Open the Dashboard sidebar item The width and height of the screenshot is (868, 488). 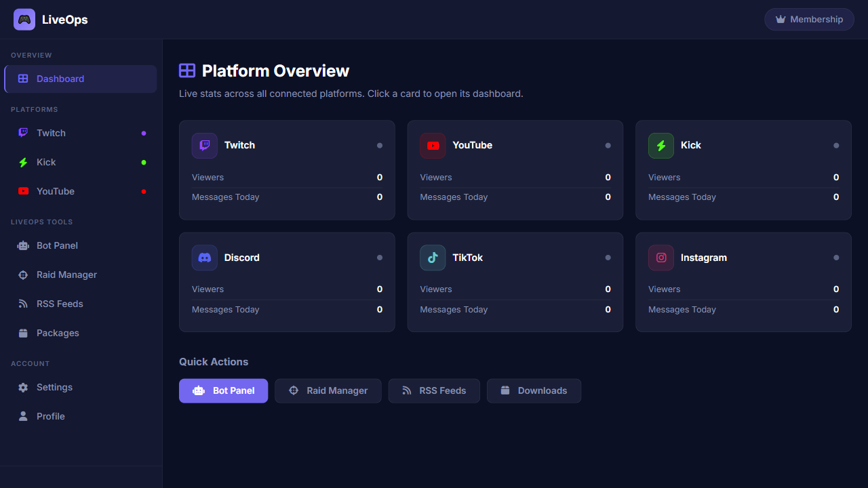[x=81, y=79]
